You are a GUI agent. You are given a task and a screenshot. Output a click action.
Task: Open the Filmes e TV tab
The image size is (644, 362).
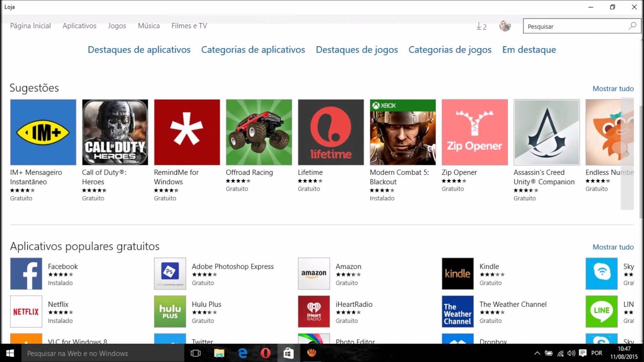(189, 26)
